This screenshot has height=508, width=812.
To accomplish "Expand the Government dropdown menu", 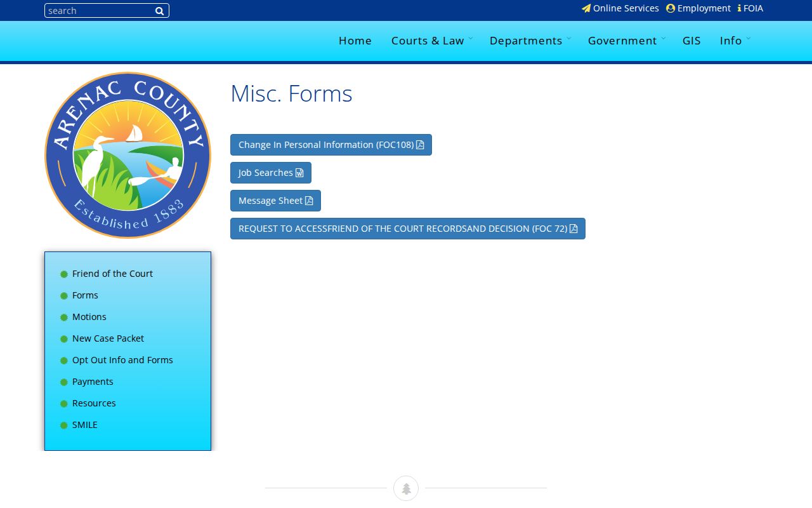I will (x=625, y=41).
